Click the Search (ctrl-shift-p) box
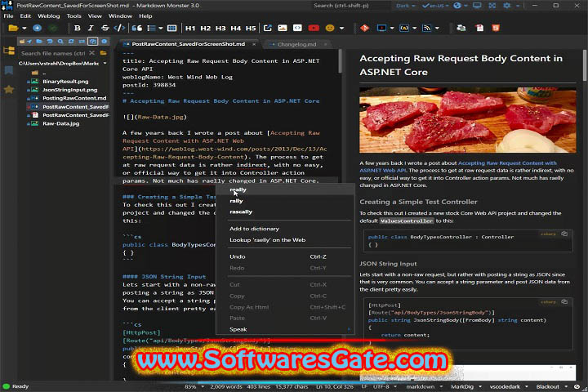 352,6
